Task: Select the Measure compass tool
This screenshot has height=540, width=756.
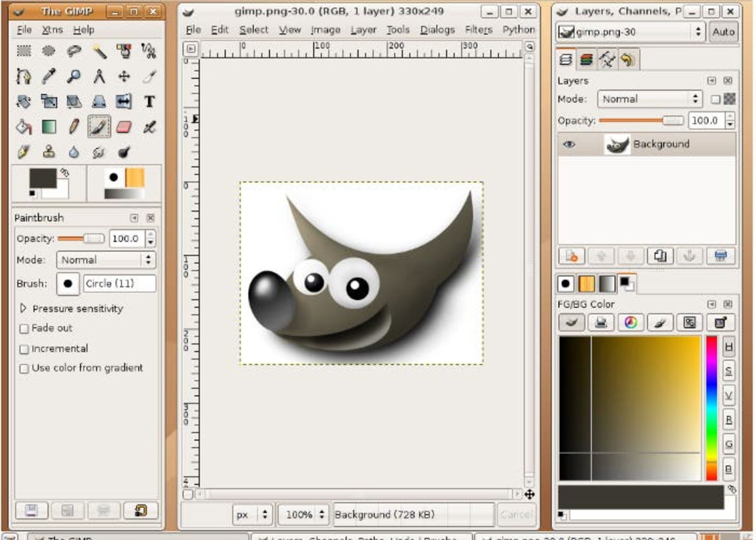Action: (99, 77)
